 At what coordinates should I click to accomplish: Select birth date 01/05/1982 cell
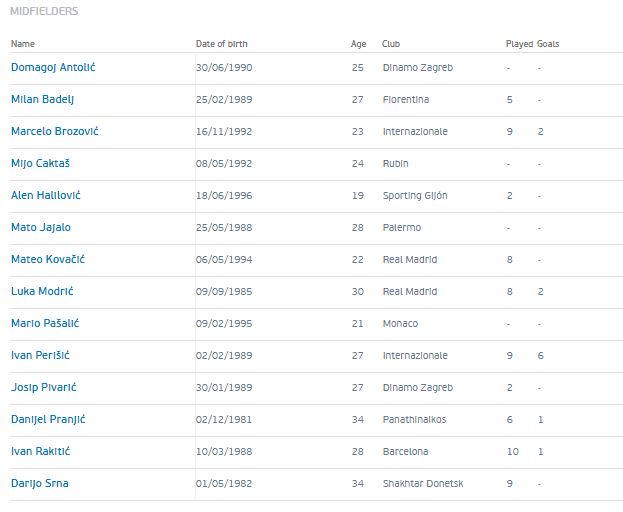(x=224, y=483)
